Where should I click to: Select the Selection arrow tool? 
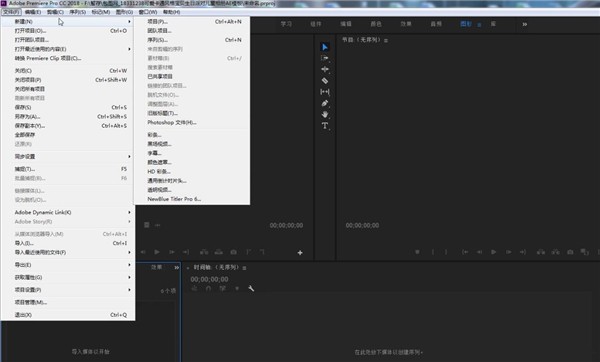click(325, 47)
